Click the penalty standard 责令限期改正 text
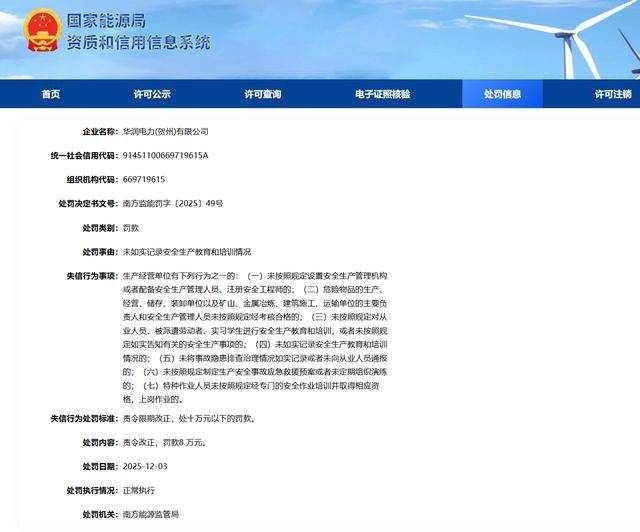640x532 pixels. point(187,418)
